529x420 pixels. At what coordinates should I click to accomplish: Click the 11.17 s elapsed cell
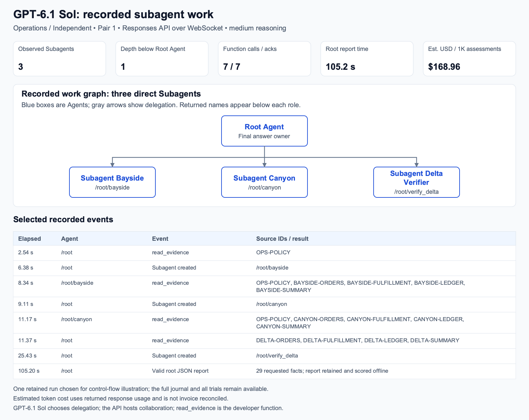click(27, 319)
